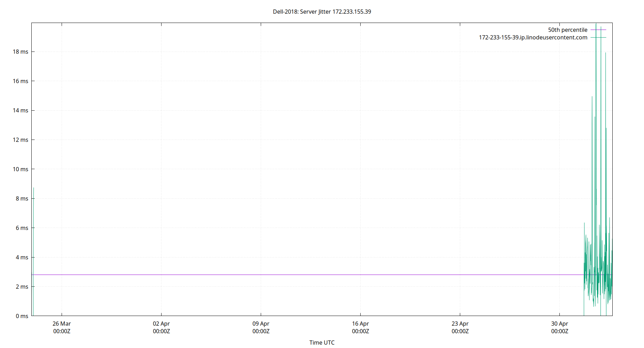Screen dimensions: 644x348
Task: Click the chart title 'Dell-2018: Server Jitter 172.233.155.39'
Action: 322,11
